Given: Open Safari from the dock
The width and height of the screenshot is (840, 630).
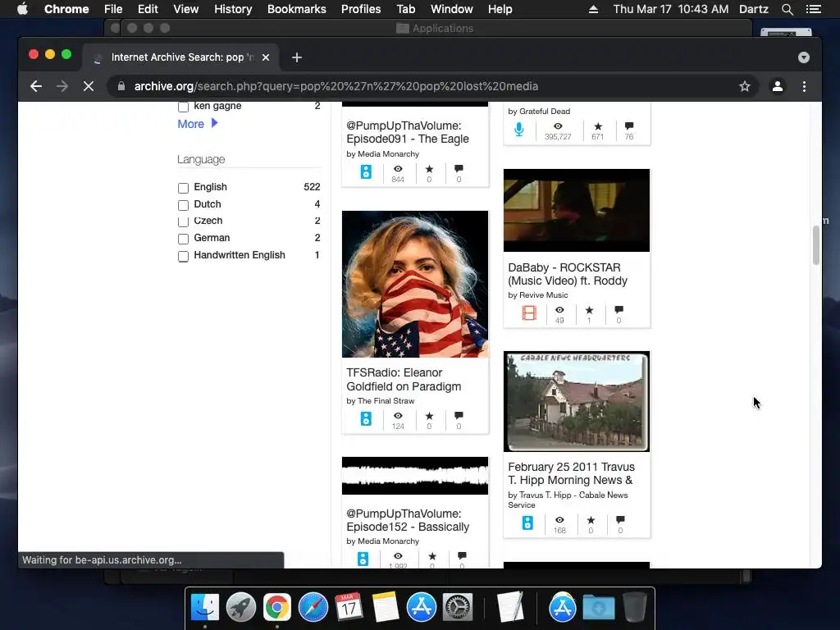Looking at the screenshot, I should click(313, 608).
